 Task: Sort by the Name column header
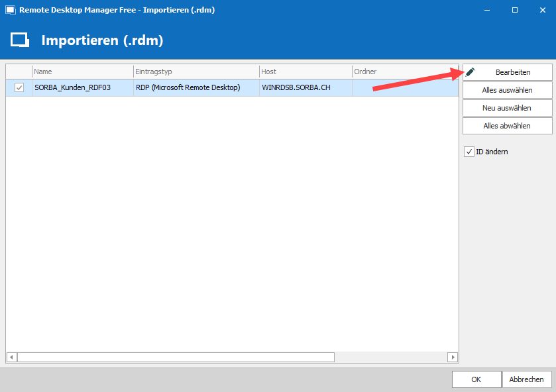click(82, 72)
